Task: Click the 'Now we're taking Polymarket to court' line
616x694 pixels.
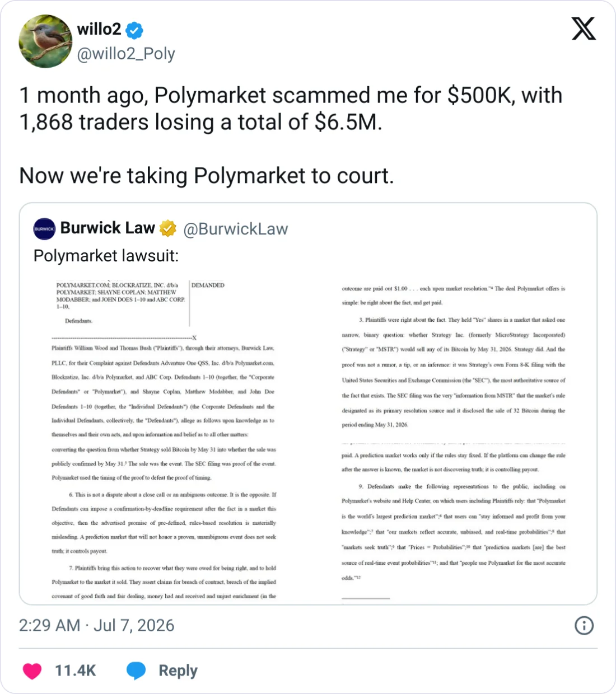Action: click(x=207, y=176)
